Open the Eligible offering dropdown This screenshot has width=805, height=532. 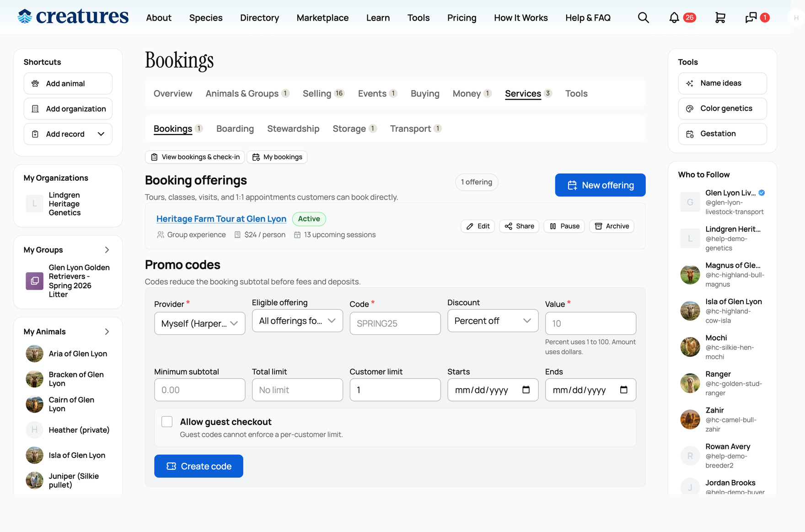[x=297, y=321]
